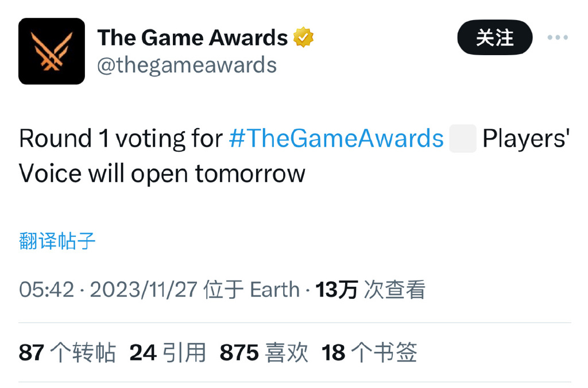The height and width of the screenshot is (388, 588).
Task: Click the 18 个书签 bookmarks count
Action: pos(369,352)
